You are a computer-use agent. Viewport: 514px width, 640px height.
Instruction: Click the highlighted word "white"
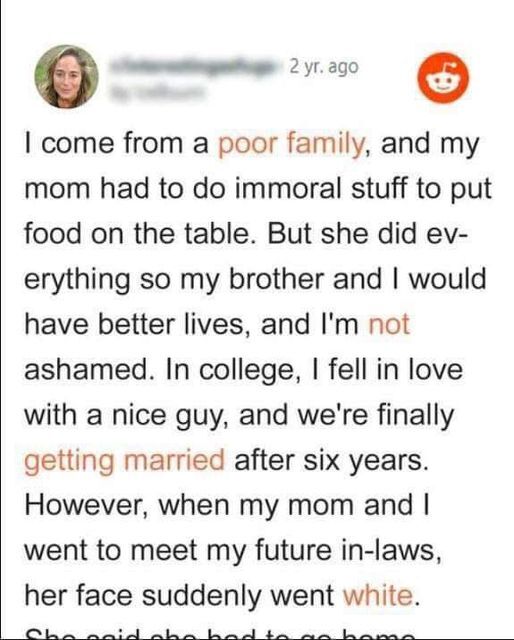click(x=378, y=596)
